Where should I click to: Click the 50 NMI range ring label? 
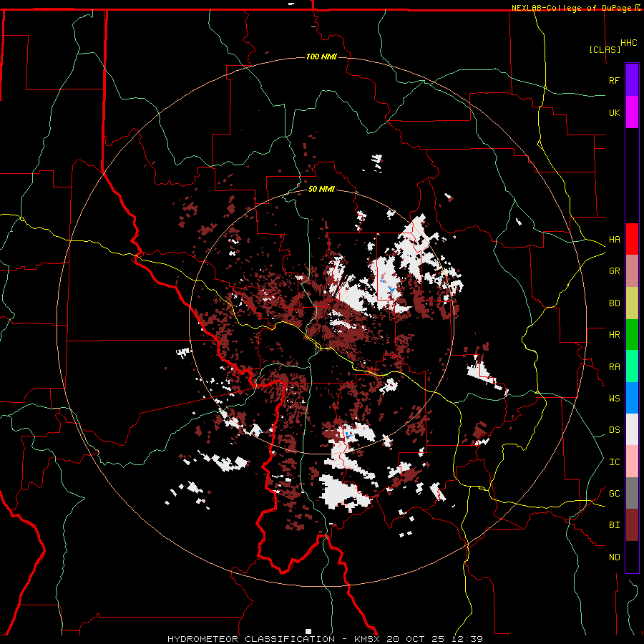[x=321, y=190]
